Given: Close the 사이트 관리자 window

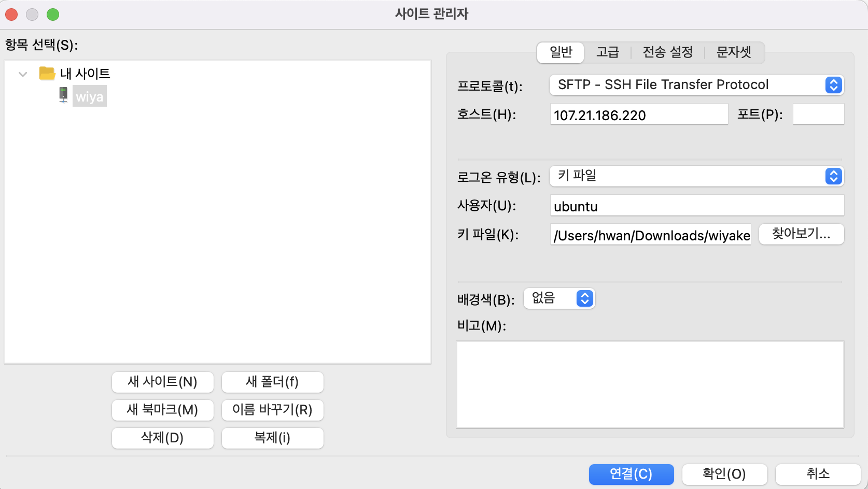Looking at the screenshot, I should click(x=11, y=15).
